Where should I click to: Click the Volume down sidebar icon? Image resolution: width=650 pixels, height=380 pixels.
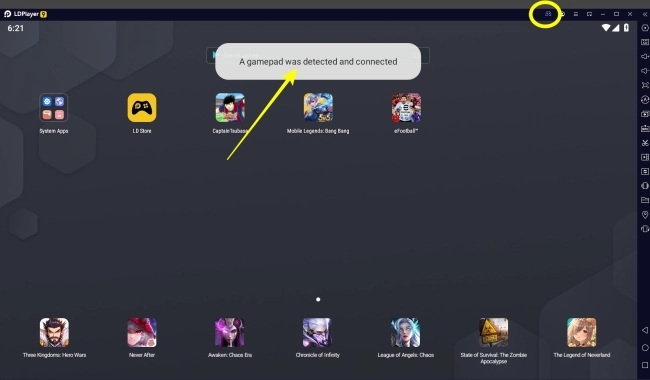[645, 71]
